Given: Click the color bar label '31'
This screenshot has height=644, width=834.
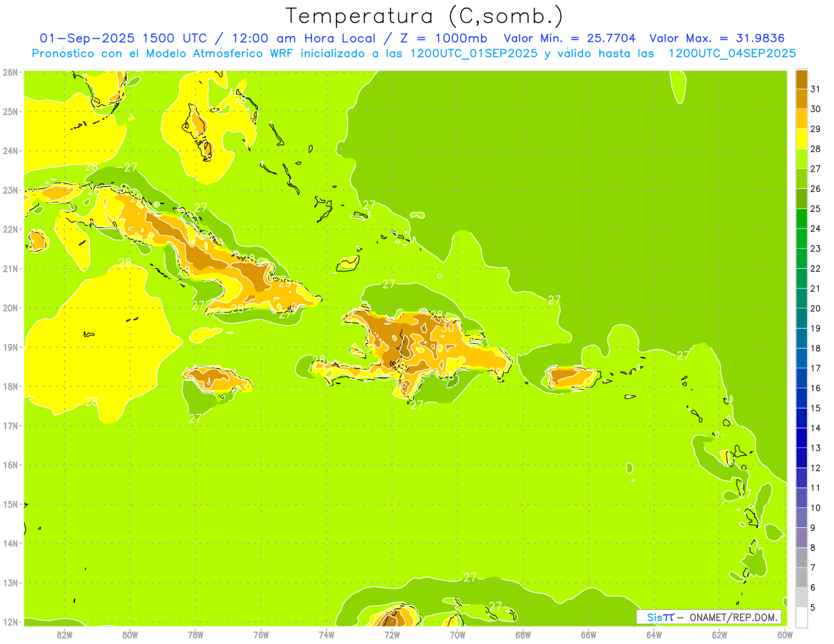Looking at the screenshot, I should pos(816,89).
